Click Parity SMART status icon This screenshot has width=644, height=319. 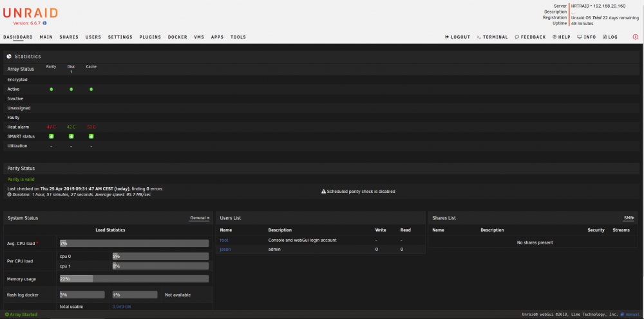click(x=52, y=136)
